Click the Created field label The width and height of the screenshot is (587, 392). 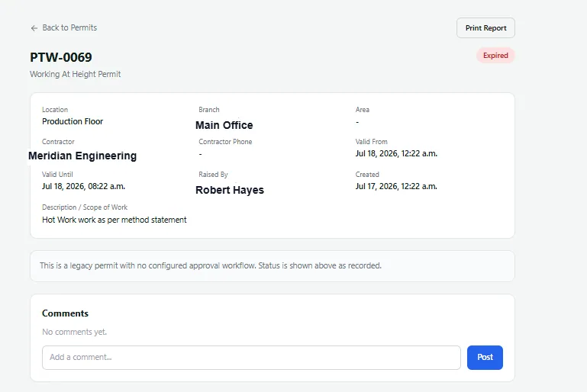[367, 175]
